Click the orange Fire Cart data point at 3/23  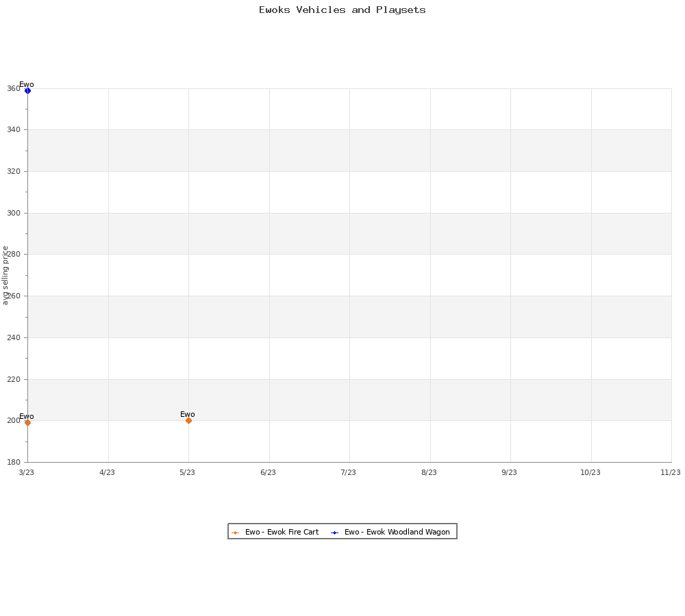click(x=27, y=422)
